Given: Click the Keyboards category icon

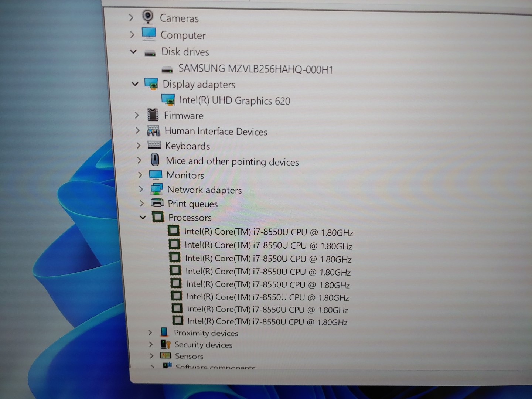Looking at the screenshot, I should [154, 145].
